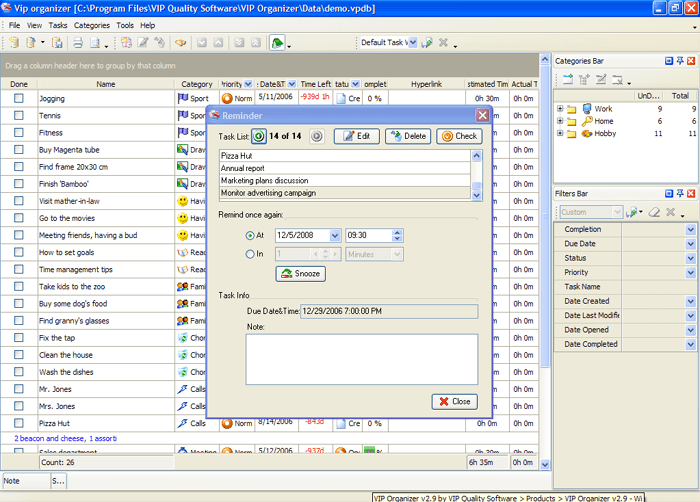Check Done box for Pizza Hut task row
Viewport: 700px width, 502px height.
tap(19, 423)
